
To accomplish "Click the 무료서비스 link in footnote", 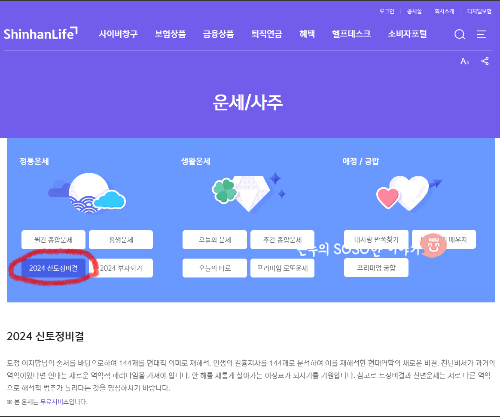I will tap(54, 402).
